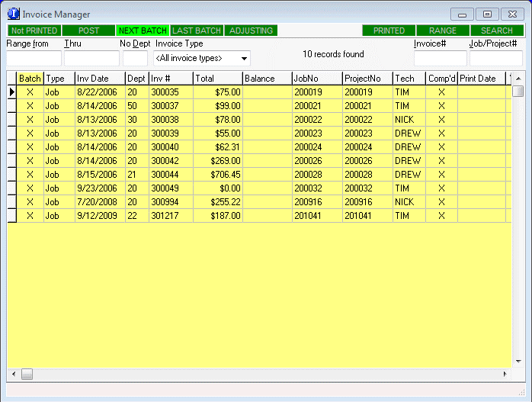This screenshot has width=532, height=402.
Task: Open the LAST BATCH view
Action: [197, 31]
